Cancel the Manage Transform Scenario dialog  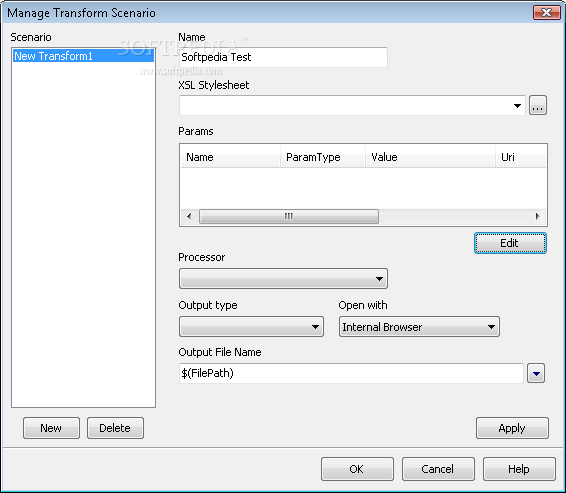tap(438, 469)
